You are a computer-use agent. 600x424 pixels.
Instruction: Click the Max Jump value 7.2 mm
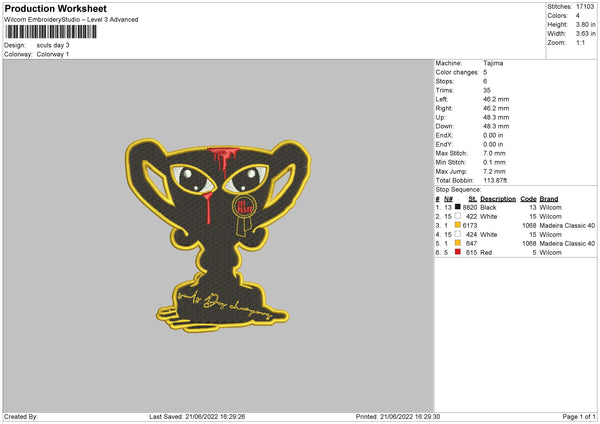(494, 171)
